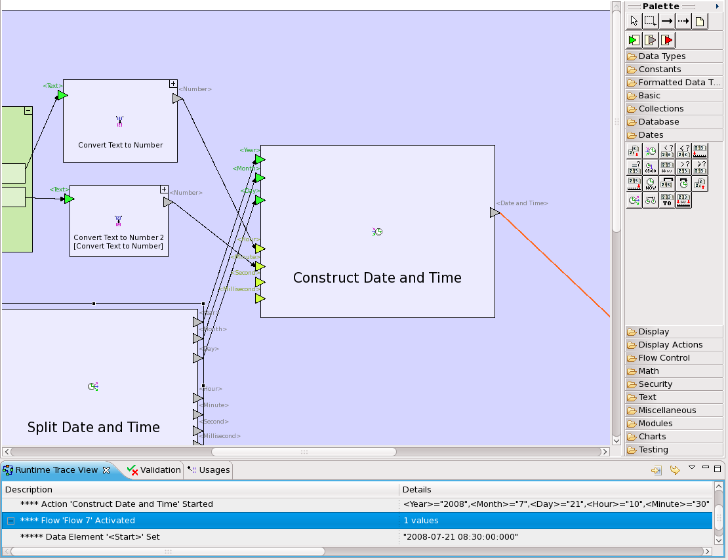Select the note page tool in Palette

pyautogui.click(x=700, y=21)
